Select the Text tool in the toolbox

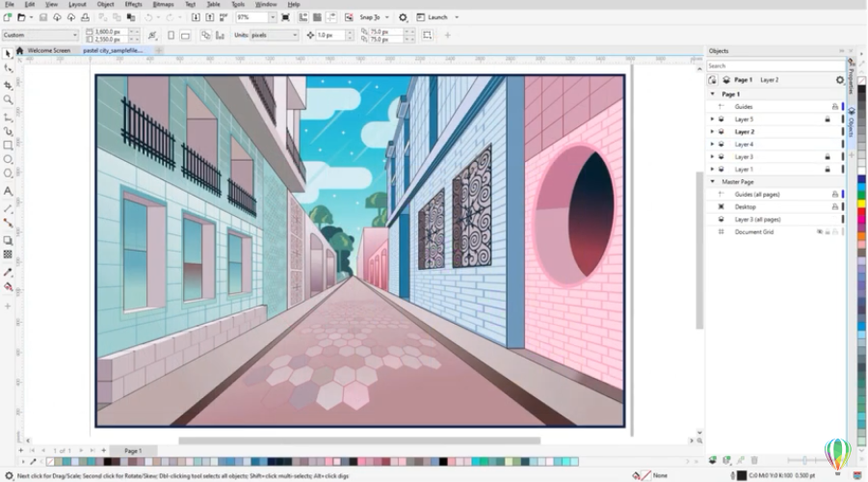click(8, 191)
